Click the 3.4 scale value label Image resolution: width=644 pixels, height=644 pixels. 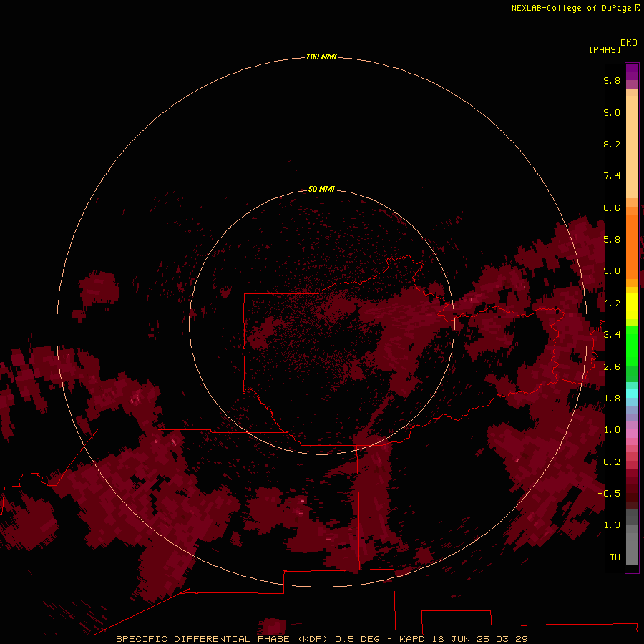[x=612, y=335]
